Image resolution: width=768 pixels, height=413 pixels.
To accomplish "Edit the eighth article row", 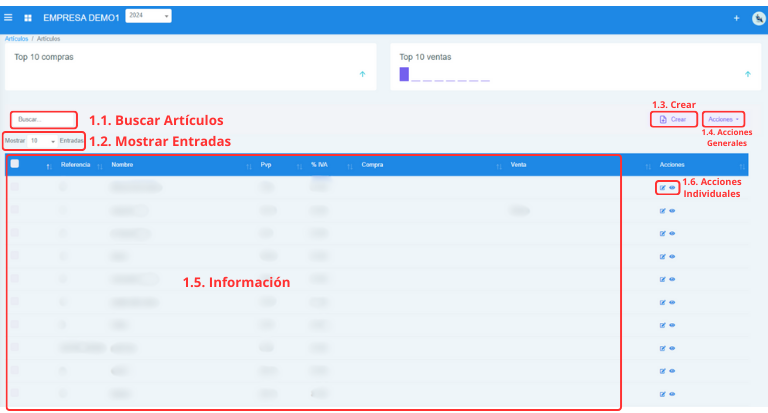I will point(663,348).
